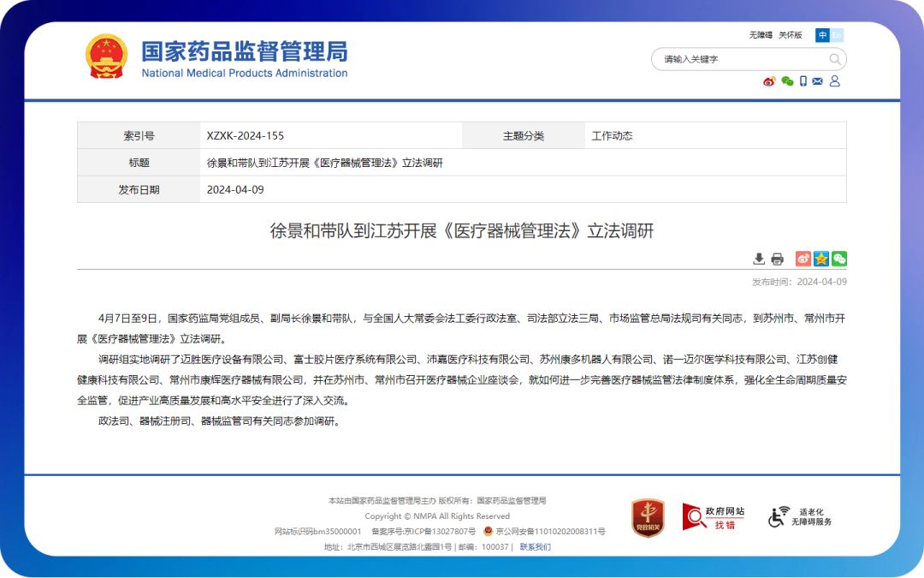This screenshot has width=924, height=578.
Task: Click the 索引号 label cell
Action: pos(139,135)
